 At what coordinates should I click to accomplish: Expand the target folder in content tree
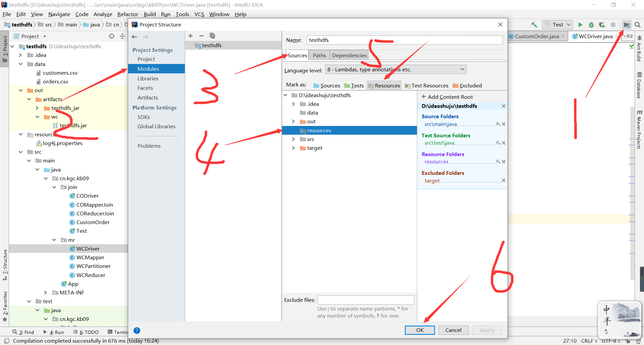pos(293,148)
